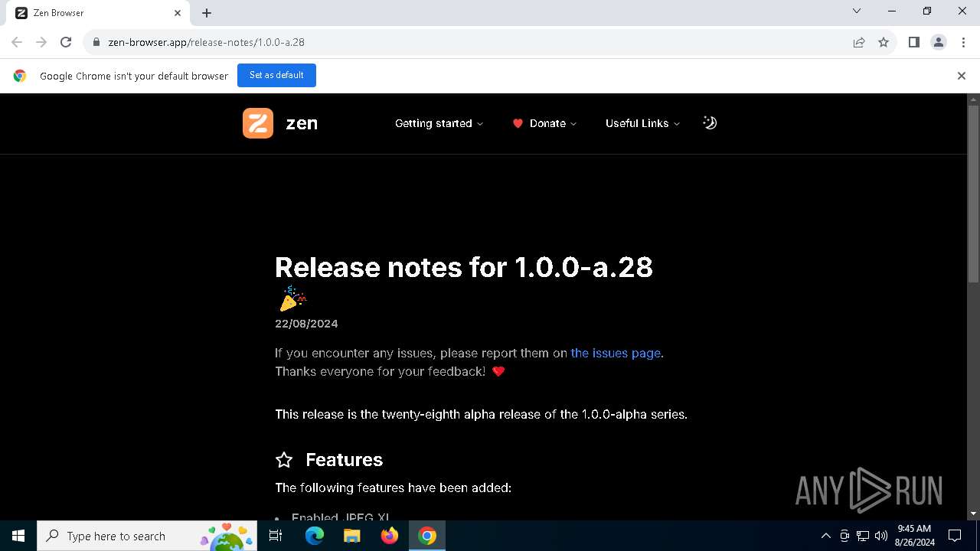The width and height of the screenshot is (980, 551).
Task: Open Task View on taskbar
Action: 276,536
